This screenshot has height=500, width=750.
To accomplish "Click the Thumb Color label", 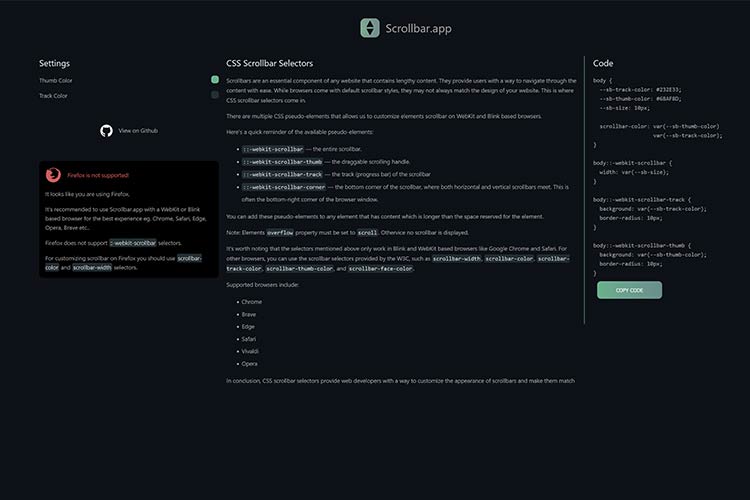I will pos(56,80).
